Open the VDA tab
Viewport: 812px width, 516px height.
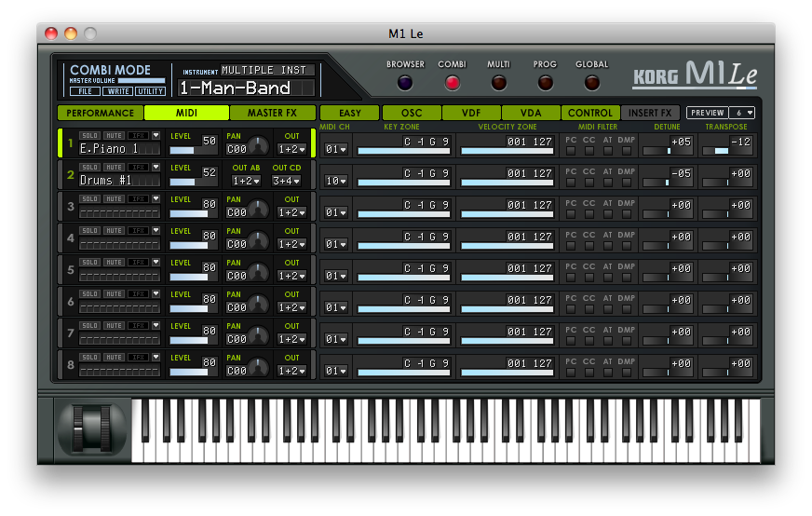click(531, 113)
